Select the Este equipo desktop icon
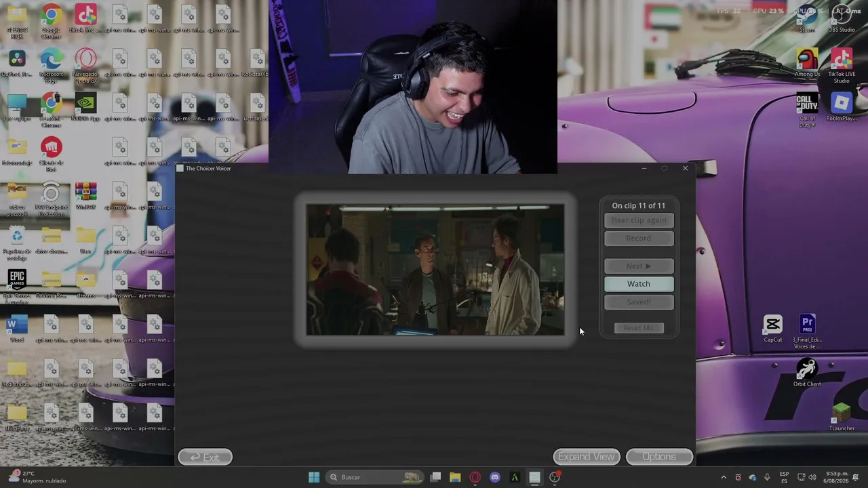868x488 pixels. coord(17,108)
